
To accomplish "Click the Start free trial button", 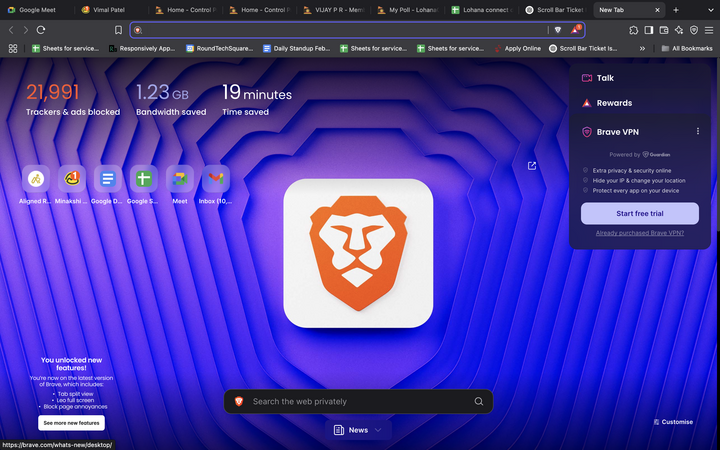I will 640,214.
